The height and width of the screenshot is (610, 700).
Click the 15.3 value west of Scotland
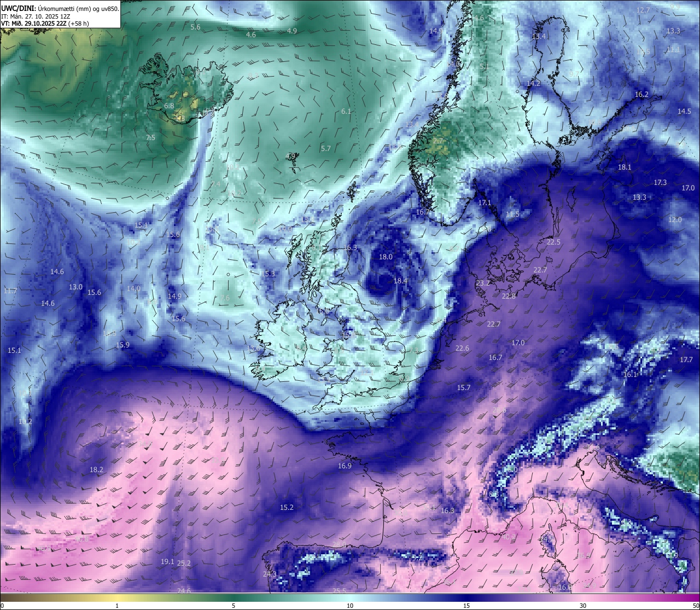click(268, 274)
